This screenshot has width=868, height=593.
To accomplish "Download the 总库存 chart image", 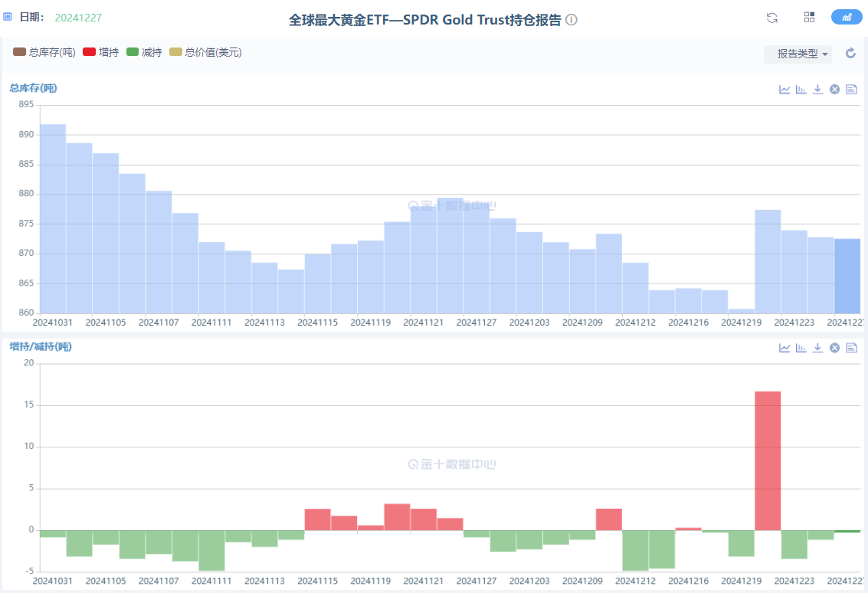I will 817,89.
